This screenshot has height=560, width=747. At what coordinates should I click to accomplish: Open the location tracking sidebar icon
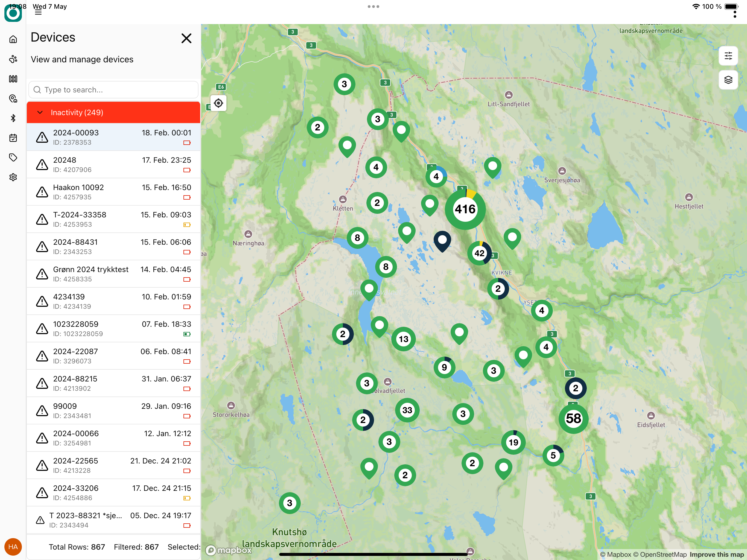click(x=13, y=99)
